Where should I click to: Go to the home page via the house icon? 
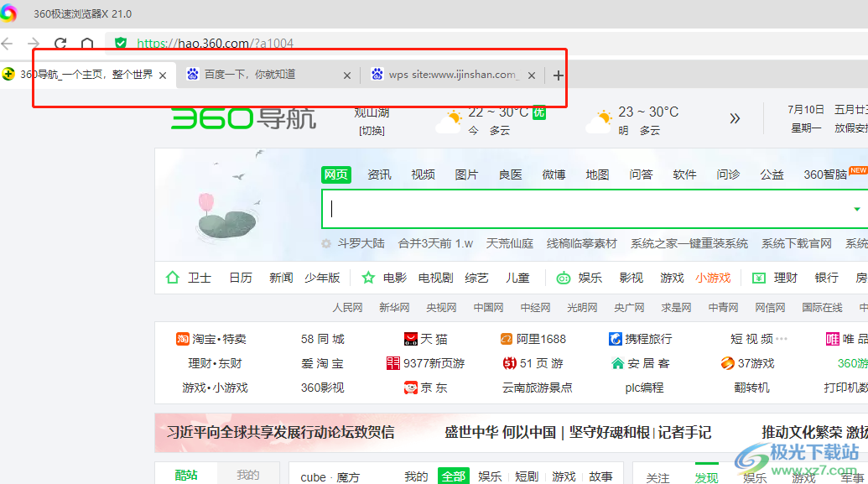[x=87, y=43]
